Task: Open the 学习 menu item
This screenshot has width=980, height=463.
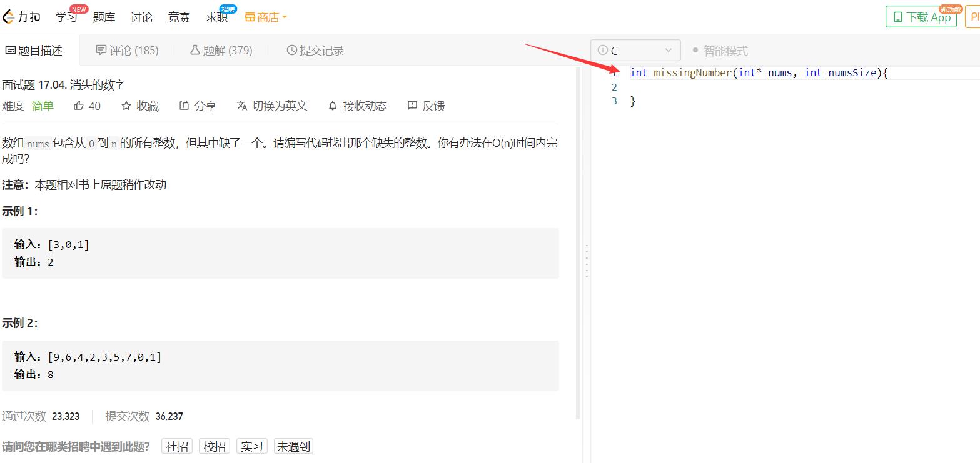Action: [x=66, y=17]
